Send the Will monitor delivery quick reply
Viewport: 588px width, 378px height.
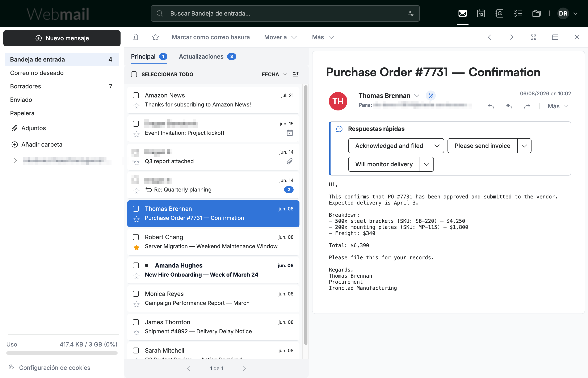(384, 164)
